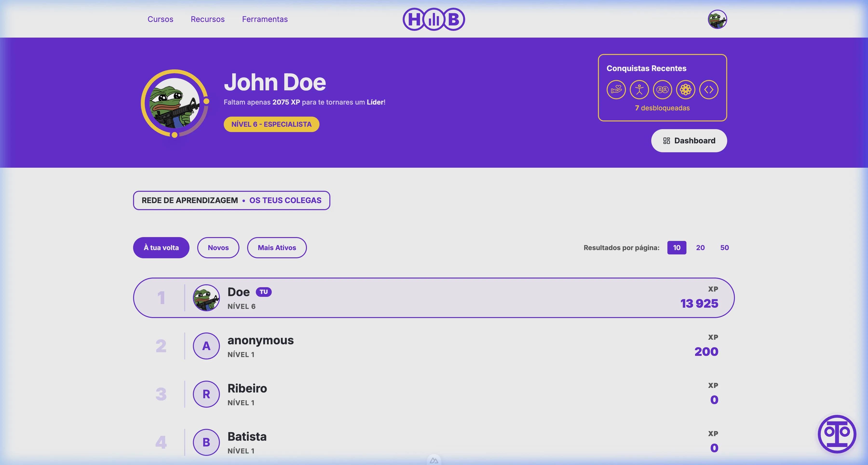Show 50 results per page
This screenshot has width=868, height=465.
coord(725,247)
